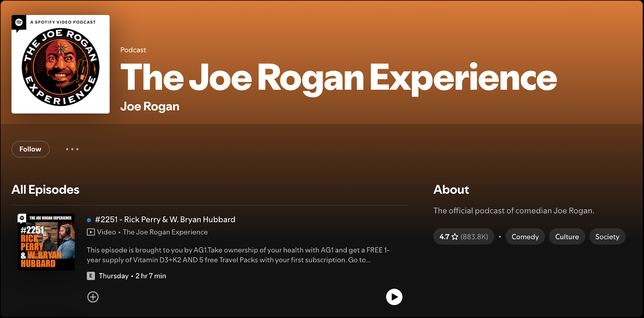Image resolution: width=644 pixels, height=318 pixels.
Task: Open the Joe Rogan Experience cover art
Action: point(60,64)
